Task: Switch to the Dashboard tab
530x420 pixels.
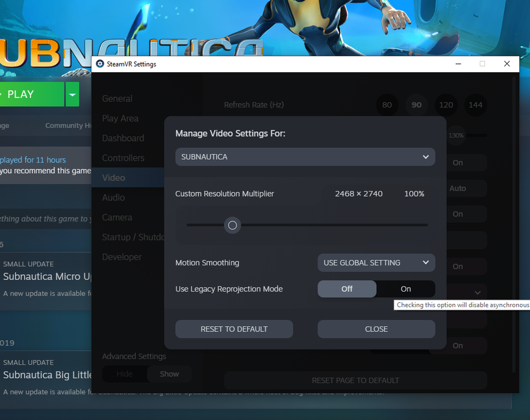Action: tap(123, 138)
